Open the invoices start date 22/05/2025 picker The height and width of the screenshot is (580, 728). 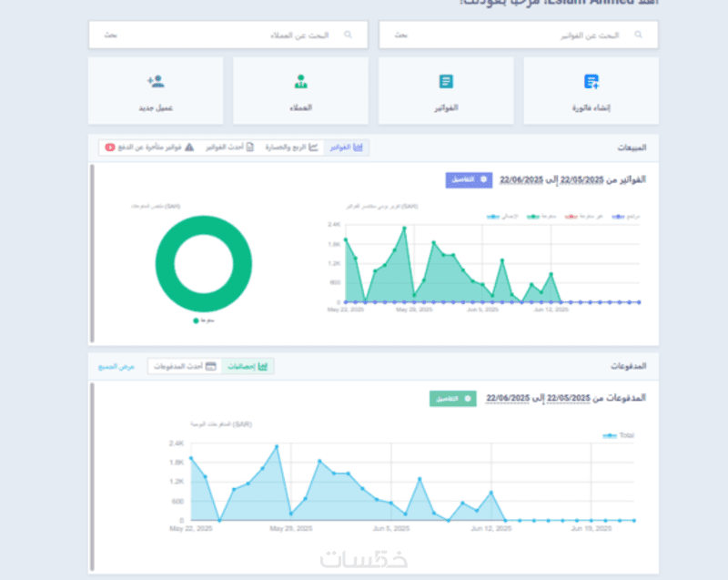(x=581, y=179)
